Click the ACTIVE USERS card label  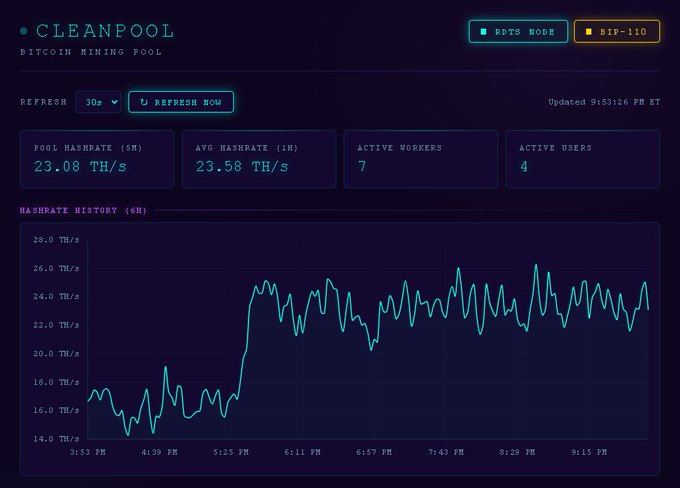pyautogui.click(x=556, y=148)
